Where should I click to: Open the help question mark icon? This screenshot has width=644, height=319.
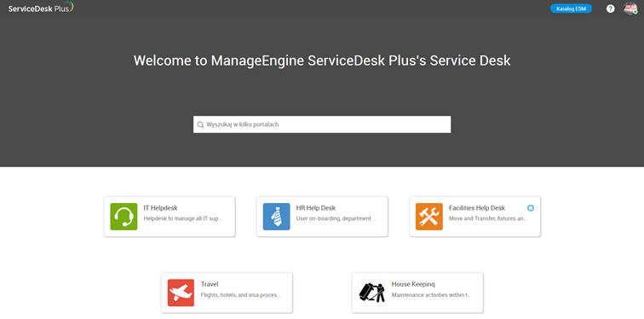(611, 9)
